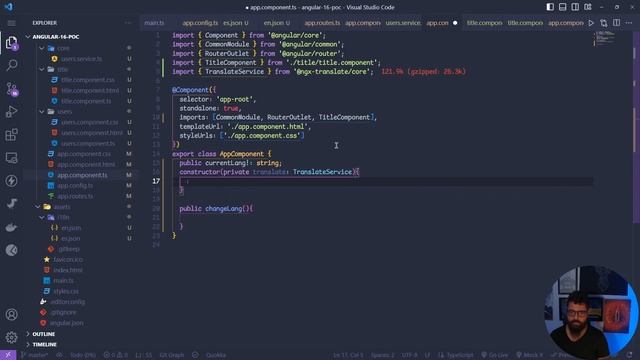Click the Spaces indentation setting in status bar
The image size is (640, 360).
383,355
